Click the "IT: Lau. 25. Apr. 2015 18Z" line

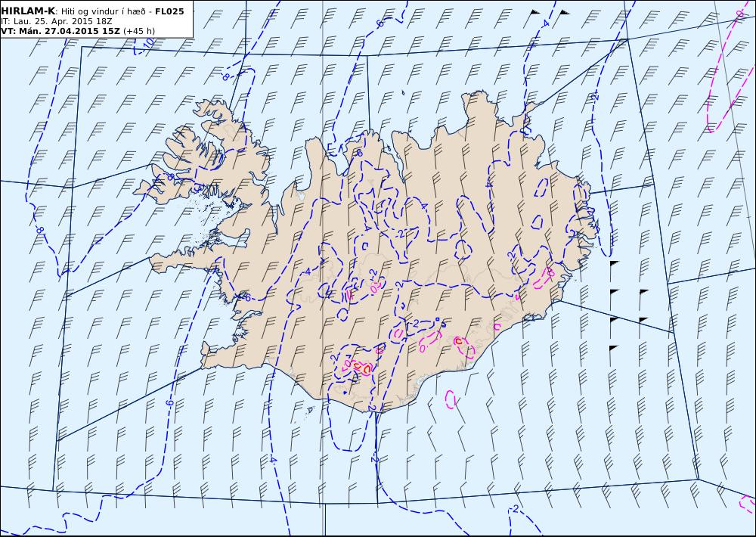[x=57, y=21]
